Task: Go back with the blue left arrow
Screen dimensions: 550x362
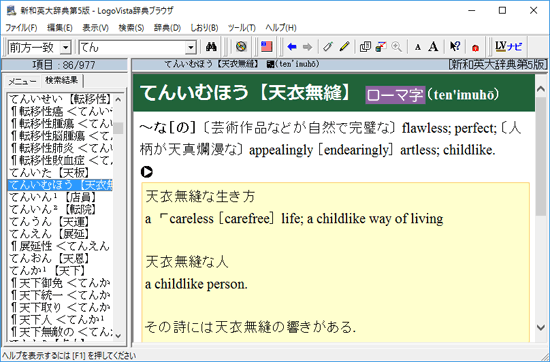Action: pos(291,47)
